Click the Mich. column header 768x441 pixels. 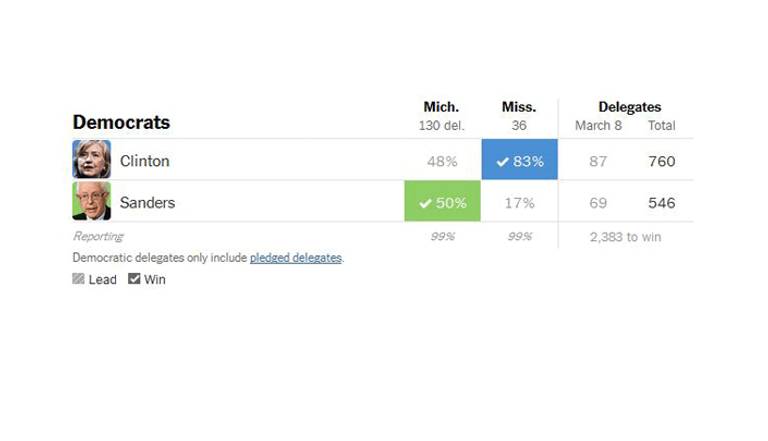(x=441, y=107)
